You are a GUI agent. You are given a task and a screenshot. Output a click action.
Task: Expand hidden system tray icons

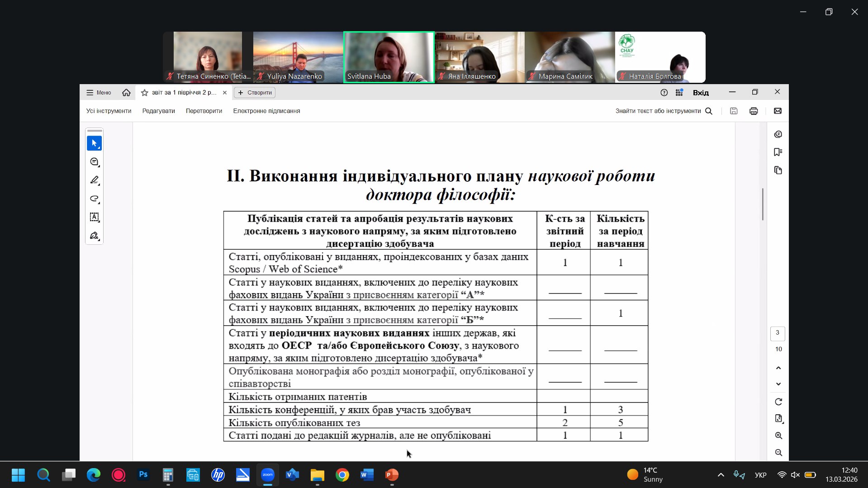coord(721,475)
